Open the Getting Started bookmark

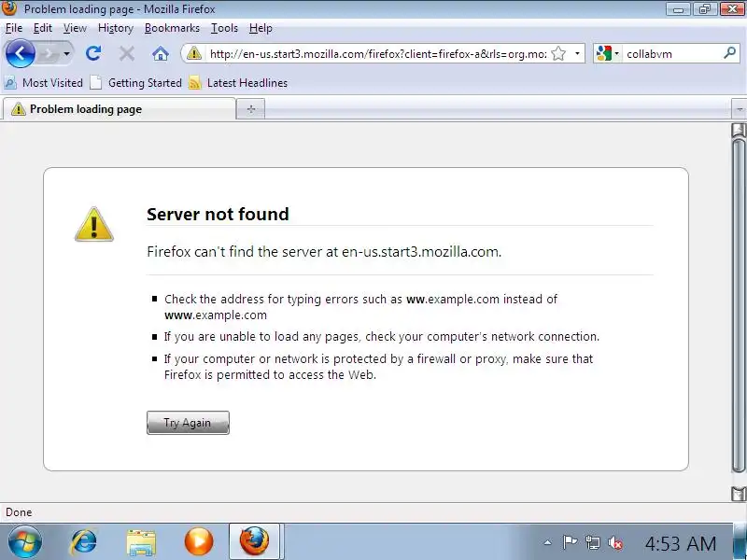[x=135, y=83]
